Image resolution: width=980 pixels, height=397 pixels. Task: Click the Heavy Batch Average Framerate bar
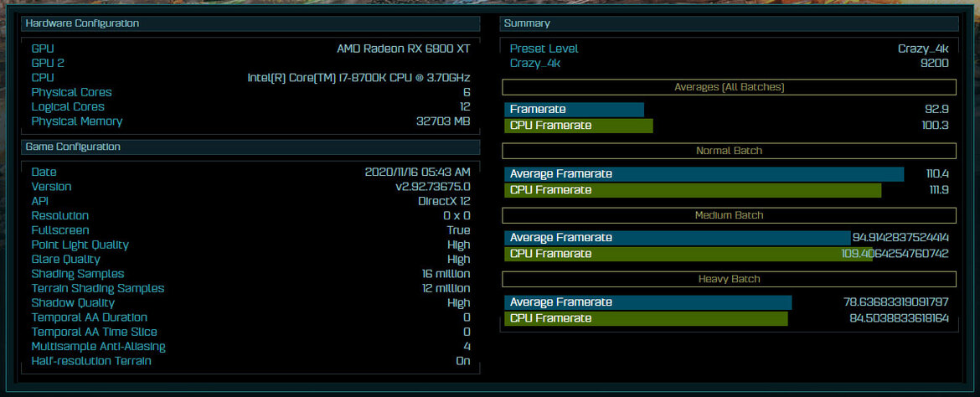click(648, 302)
